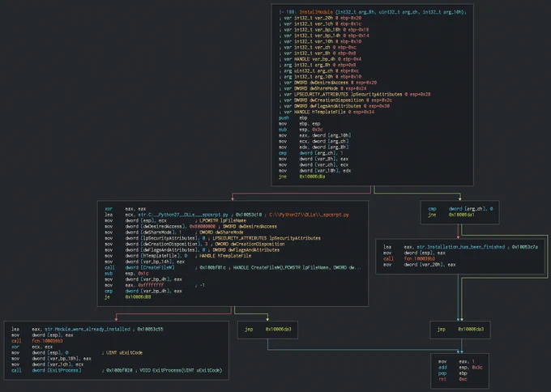Click 'mov dword [var_1ch], ecx' instruction
Screen dimensions: 551x392
pyautogui.click(x=47, y=364)
